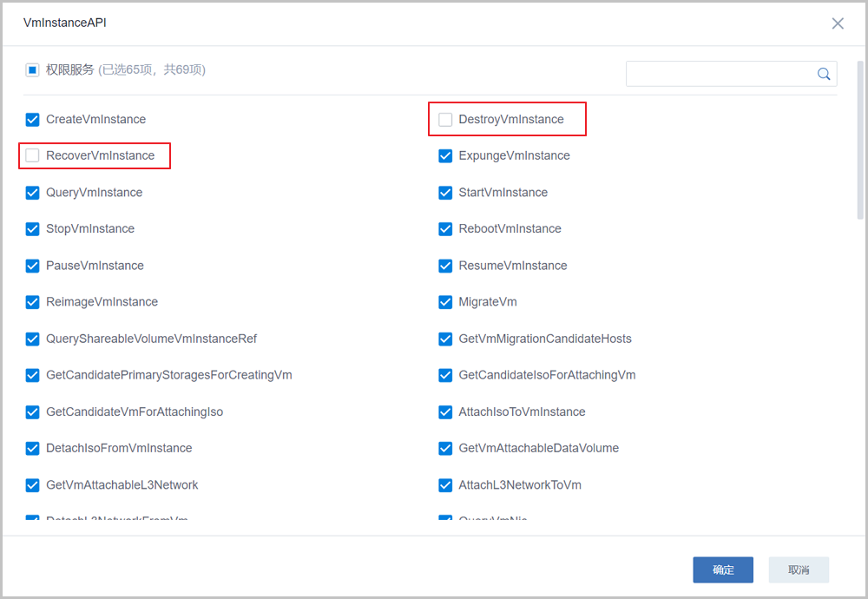Uncheck ExpungeVmInstance permission
The image size is (868, 599).
coord(445,156)
